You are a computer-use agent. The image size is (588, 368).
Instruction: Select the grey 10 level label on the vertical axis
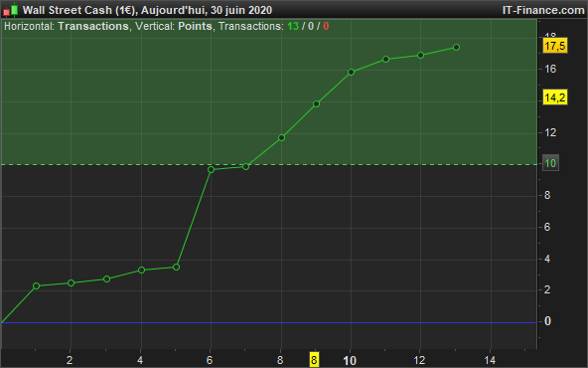tap(550, 163)
